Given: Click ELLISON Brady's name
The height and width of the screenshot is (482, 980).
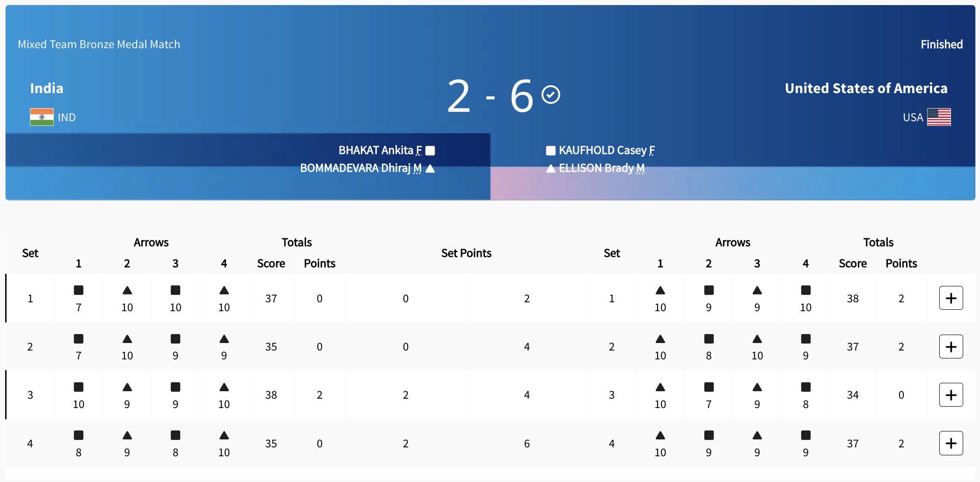Looking at the screenshot, I should [x=596, y=168].
